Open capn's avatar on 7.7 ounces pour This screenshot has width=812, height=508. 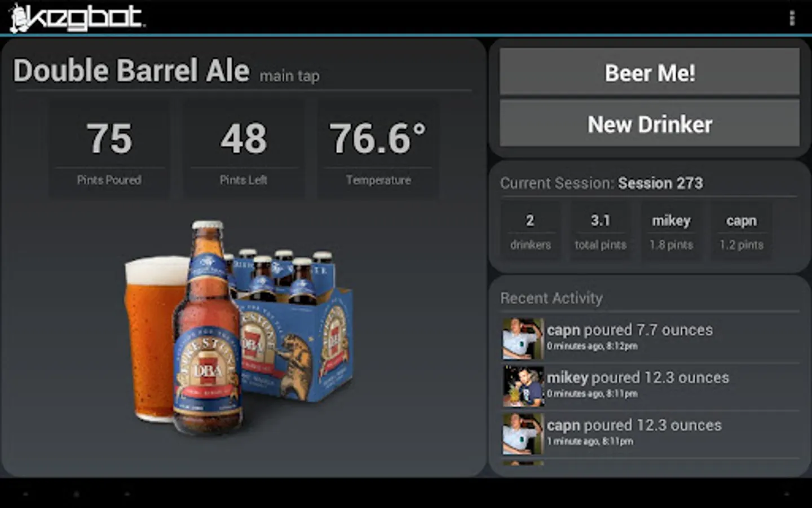(x=523, y=339)
